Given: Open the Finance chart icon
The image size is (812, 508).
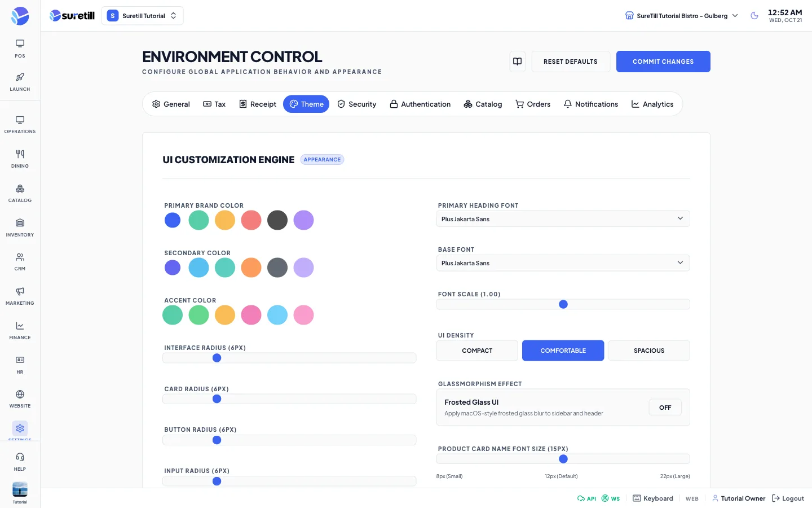Looking at the screenshot, I should (x=20, y=326).
